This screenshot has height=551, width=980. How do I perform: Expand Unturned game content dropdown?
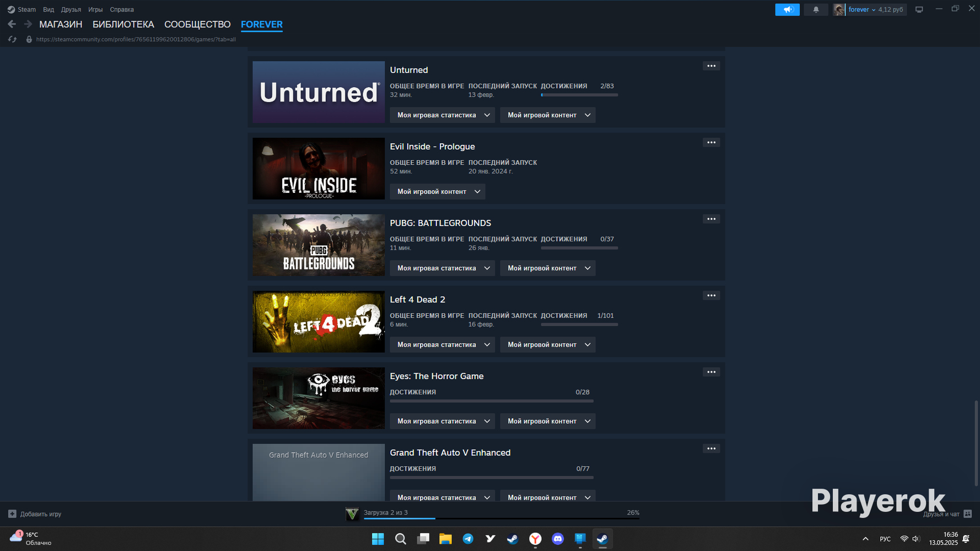(x=548, y=115)
